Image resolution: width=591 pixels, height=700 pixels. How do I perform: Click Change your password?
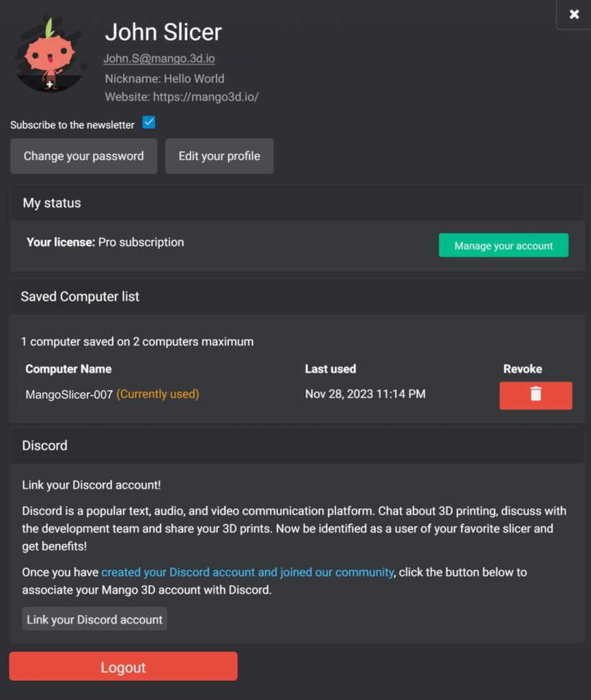click(83, 156)
